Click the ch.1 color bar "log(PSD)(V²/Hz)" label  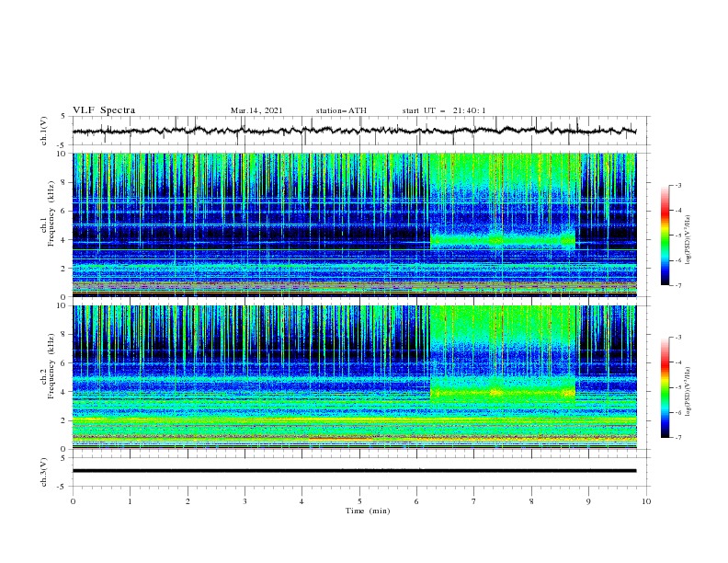click(688, 240)
